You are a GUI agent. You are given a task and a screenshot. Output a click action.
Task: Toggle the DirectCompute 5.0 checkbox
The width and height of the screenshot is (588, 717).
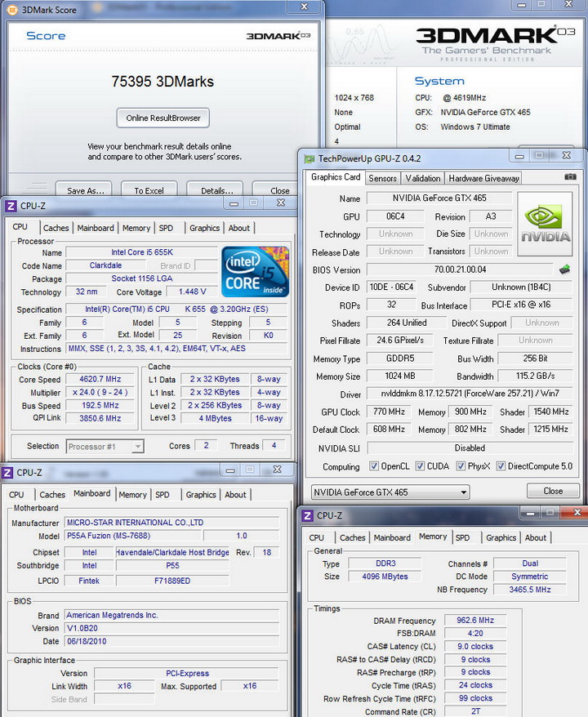click(x=501, y=466)
